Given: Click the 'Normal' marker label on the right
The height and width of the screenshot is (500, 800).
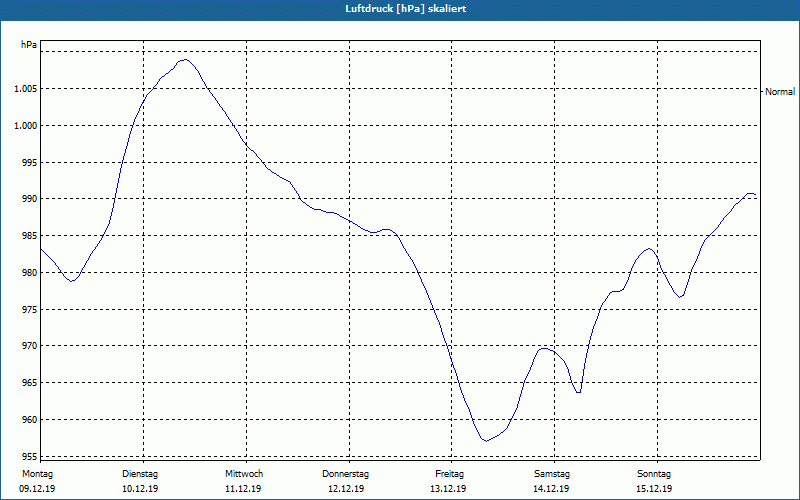Looking at the screenshot, I should tap(780, 92).
